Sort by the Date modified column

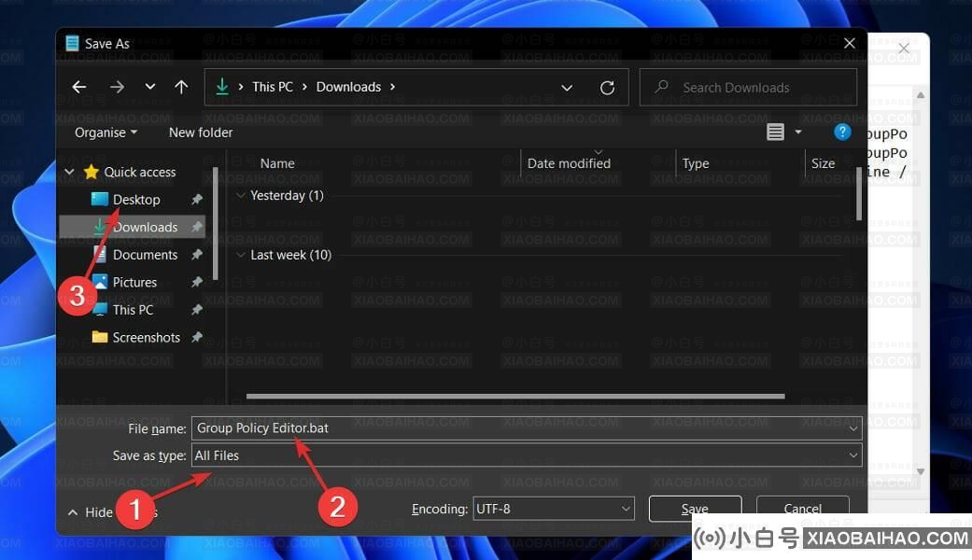click(x=569, y=163)
